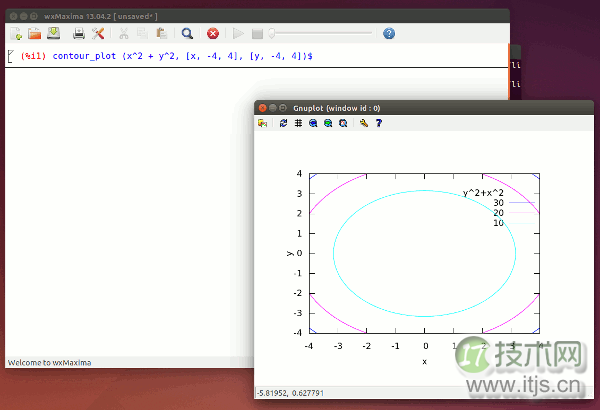Autoscale the Gnuplot plot
Viewport: 600px width, 410px height.
[x=343, y=123]
